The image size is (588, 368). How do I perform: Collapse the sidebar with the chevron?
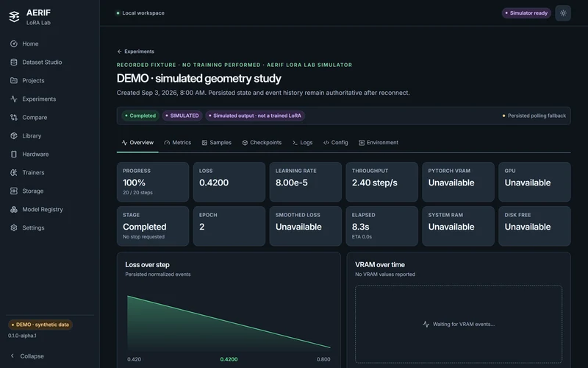(12, 355)
